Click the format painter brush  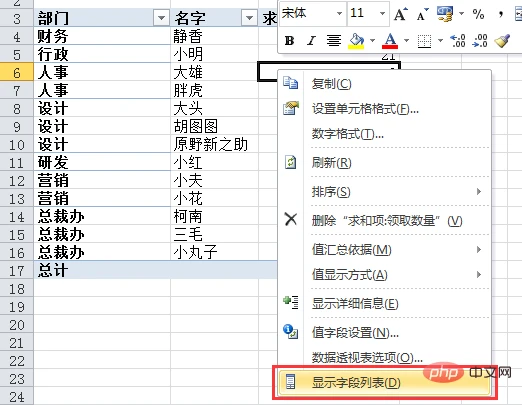point(502,41)
